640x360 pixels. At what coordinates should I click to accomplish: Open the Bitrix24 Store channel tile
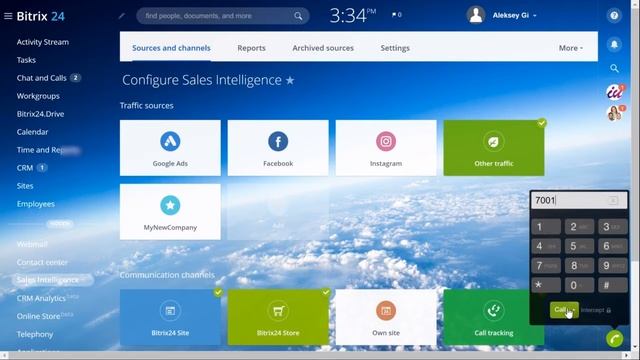tap(278, 317)
